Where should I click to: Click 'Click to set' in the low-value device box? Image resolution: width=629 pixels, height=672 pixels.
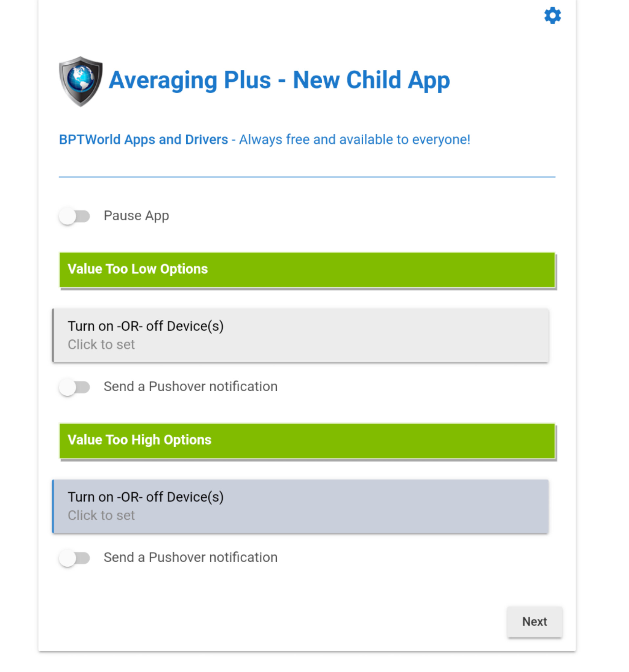101,345
